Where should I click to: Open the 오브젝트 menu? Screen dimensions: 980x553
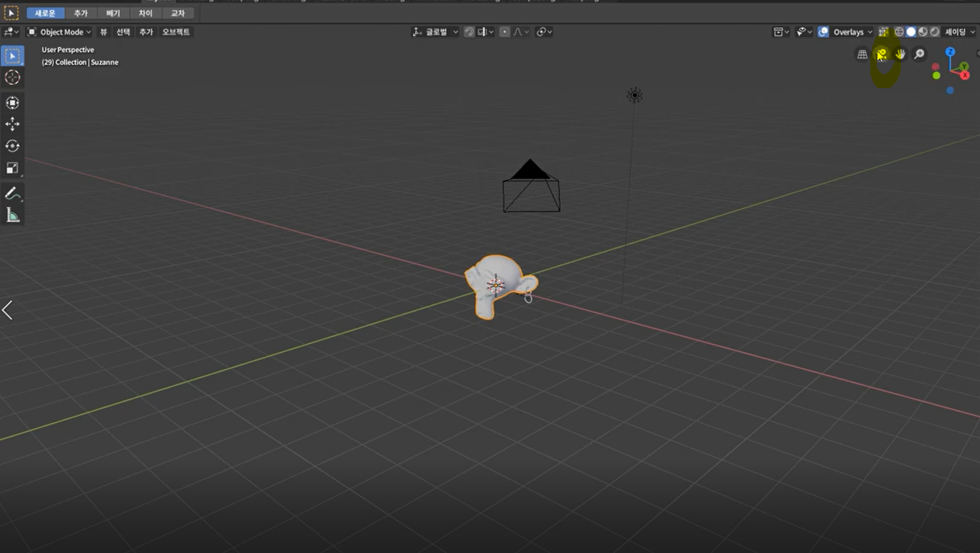point(176,32)
